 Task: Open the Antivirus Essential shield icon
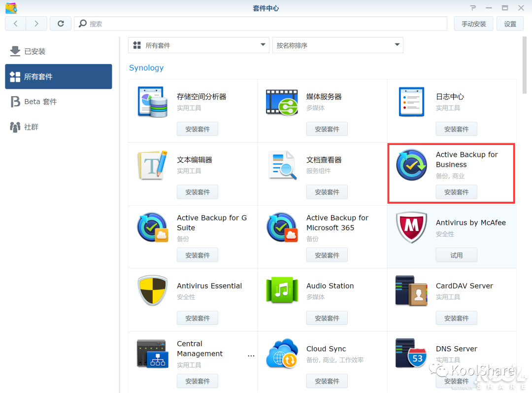[x=152, y=291]
